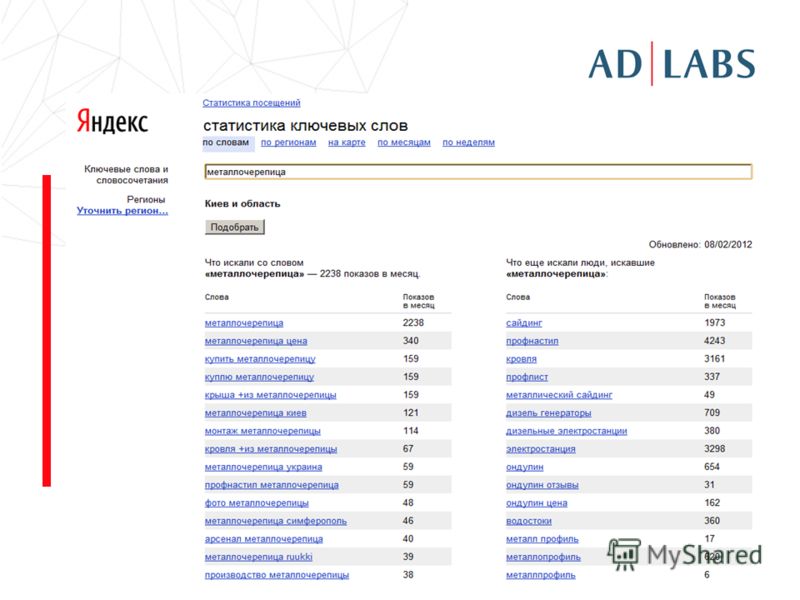Viewport: 800px width, 600px height.
Task: Click the профнастил металлочерепица link
Action: click(x=271, y=485)
